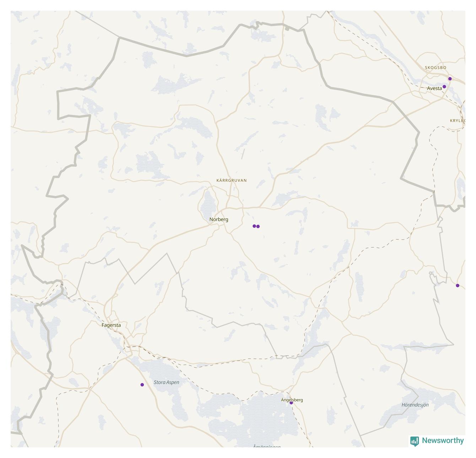Click the Fagersta town label
The width and height of the screenshot is (476, 458).
(111, 325)
